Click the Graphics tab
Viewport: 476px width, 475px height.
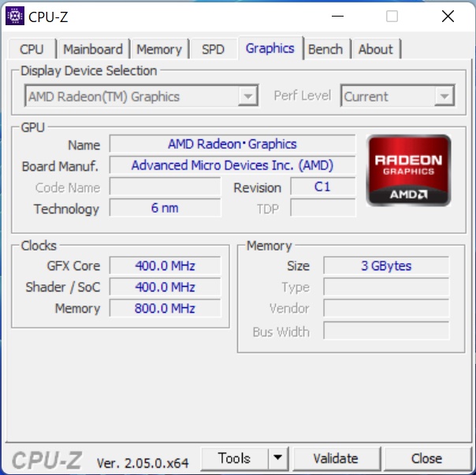pos(270,48)
